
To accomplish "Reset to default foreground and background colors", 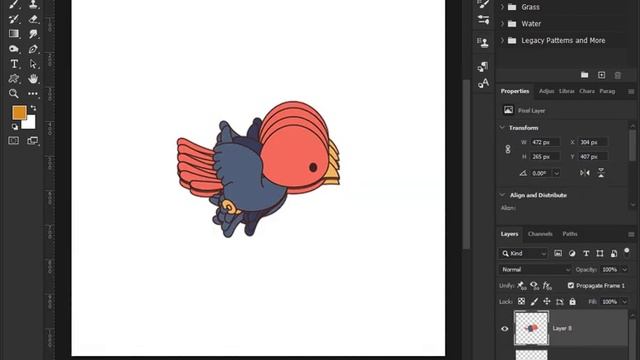I will (15, 127).
